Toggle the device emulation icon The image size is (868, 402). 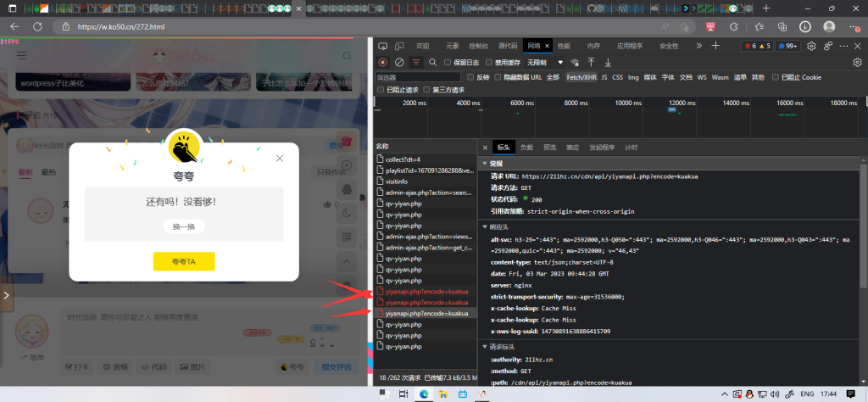tap(399, 46)
